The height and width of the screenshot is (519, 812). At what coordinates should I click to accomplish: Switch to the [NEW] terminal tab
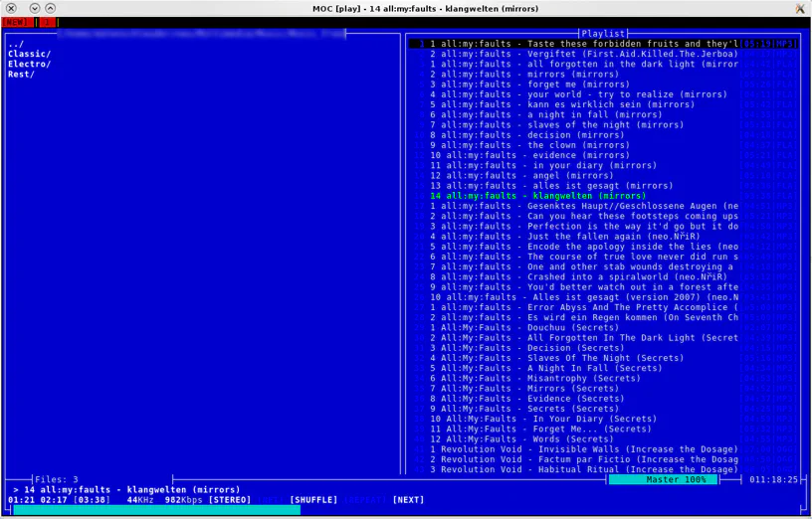coord(16,22)
